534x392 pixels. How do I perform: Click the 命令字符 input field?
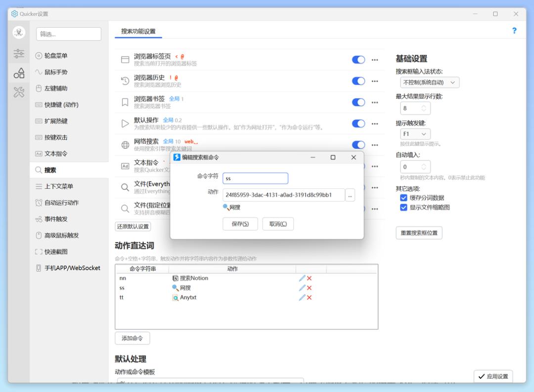pyautogui.click(x=256, y=178)
